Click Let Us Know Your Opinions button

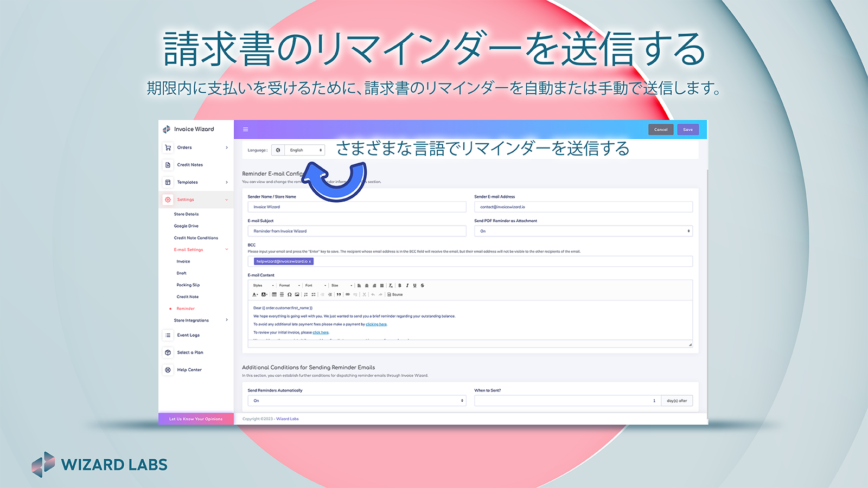196,419
